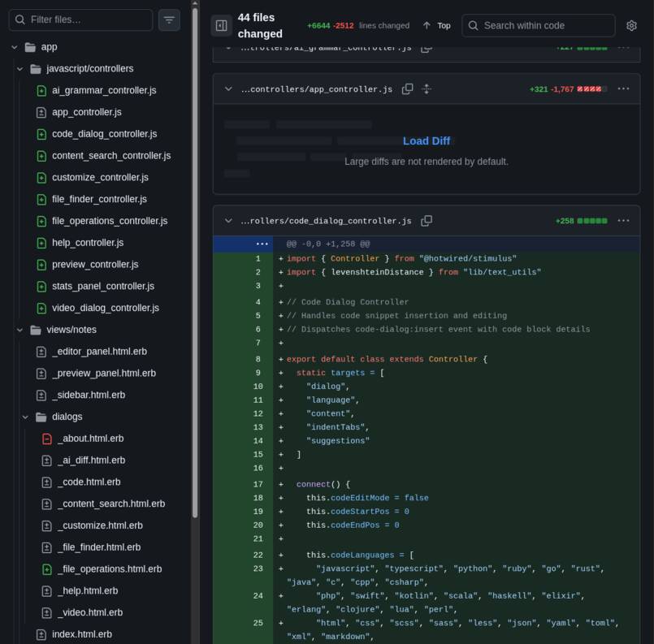Collapse the dialogs folder

point(24,416)
